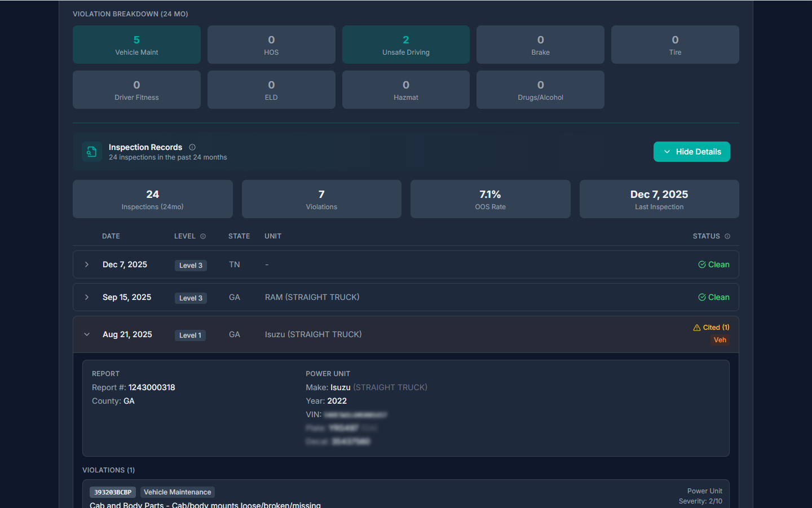This screenshot has height=508, width=812.
Task: Click the Cited warning triangle icon
Action: pyautogui.click(x=697, y=328)
